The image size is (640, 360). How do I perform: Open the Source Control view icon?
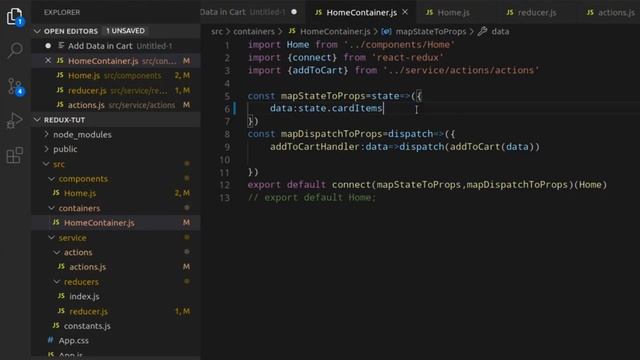coord(16,87)
